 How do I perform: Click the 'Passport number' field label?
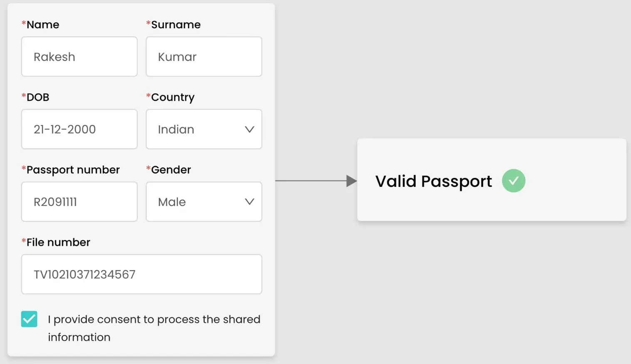[73, 170]
